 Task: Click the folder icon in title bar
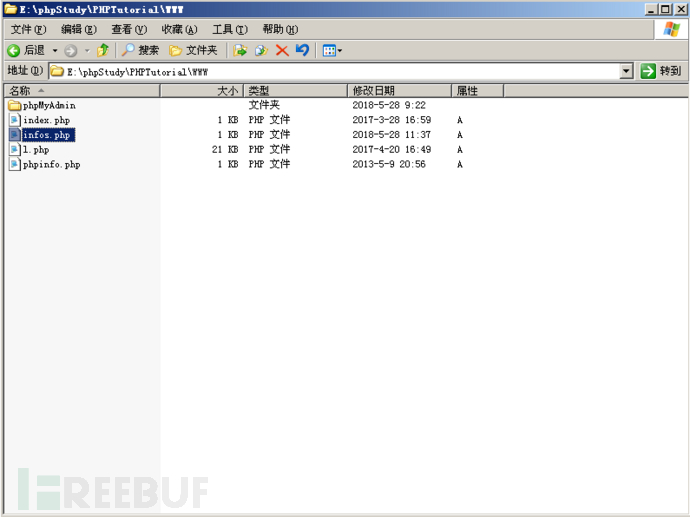(x=11, y=9)
